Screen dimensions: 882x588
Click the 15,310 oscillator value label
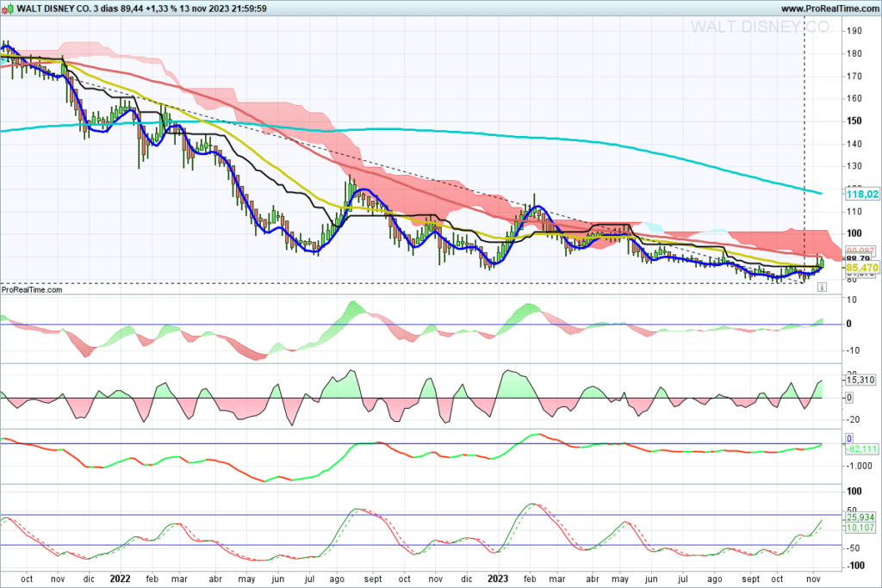pos(860,380)
